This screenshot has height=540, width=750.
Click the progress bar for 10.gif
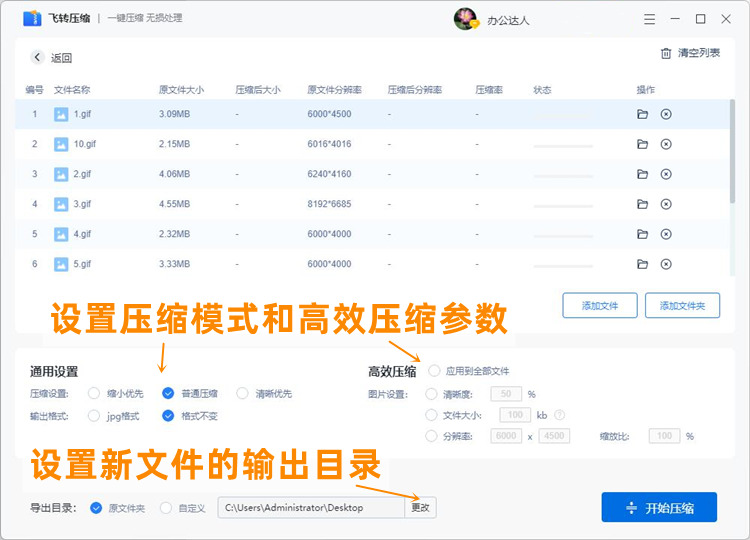pos(563,146)
